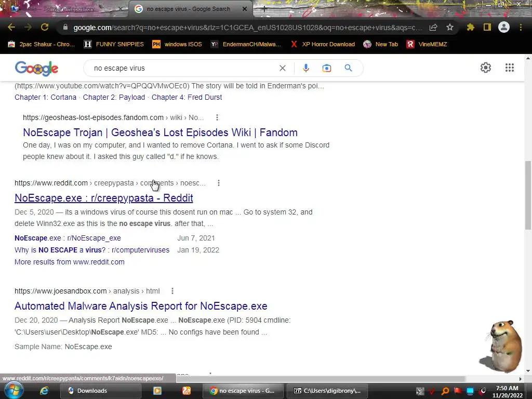
Task: Go to Chapter 4: Fred Durst link
Action: tap(187, 97)
